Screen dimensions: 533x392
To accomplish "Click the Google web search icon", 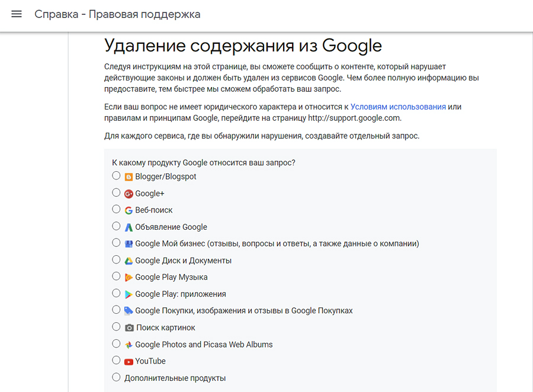I will (x=129, y=210).
